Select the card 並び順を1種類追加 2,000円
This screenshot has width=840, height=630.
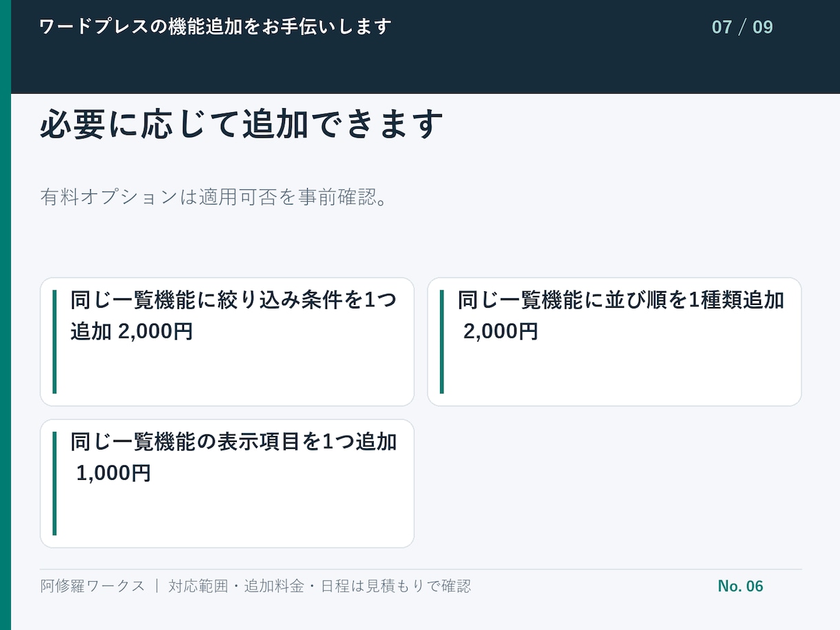(615, 342)
